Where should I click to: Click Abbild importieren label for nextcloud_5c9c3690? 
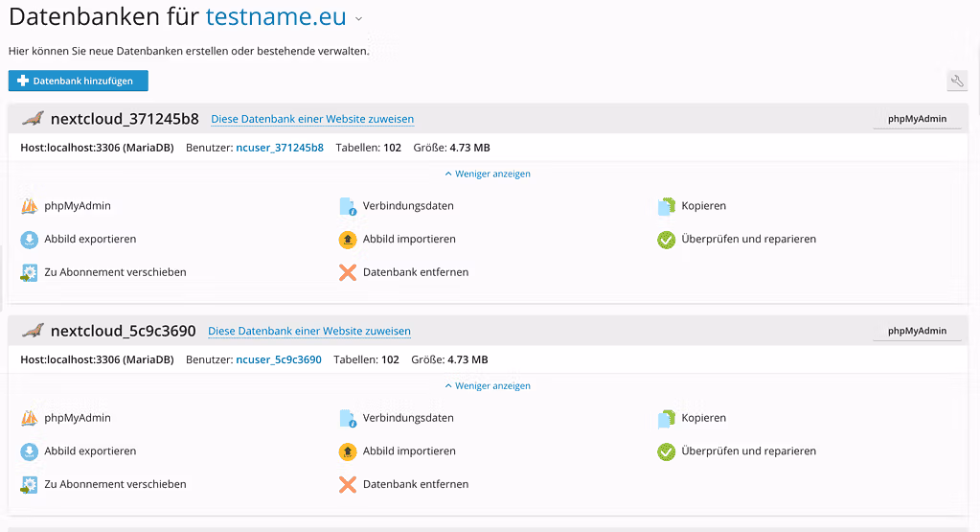(x=409, y=451)
